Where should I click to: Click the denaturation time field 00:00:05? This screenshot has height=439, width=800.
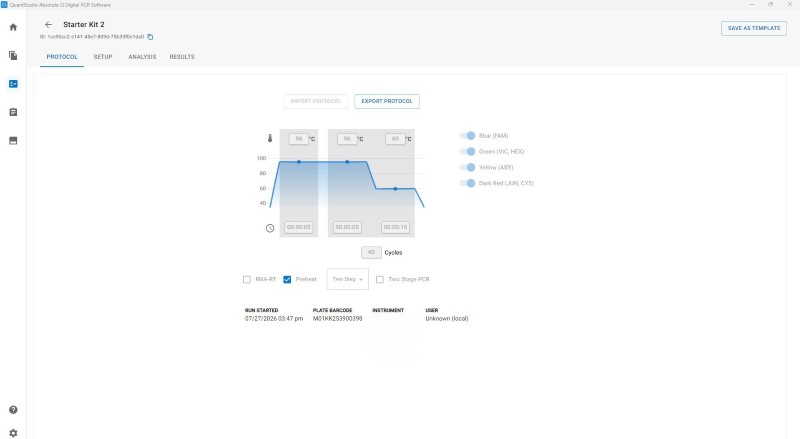tap(347, 227)
